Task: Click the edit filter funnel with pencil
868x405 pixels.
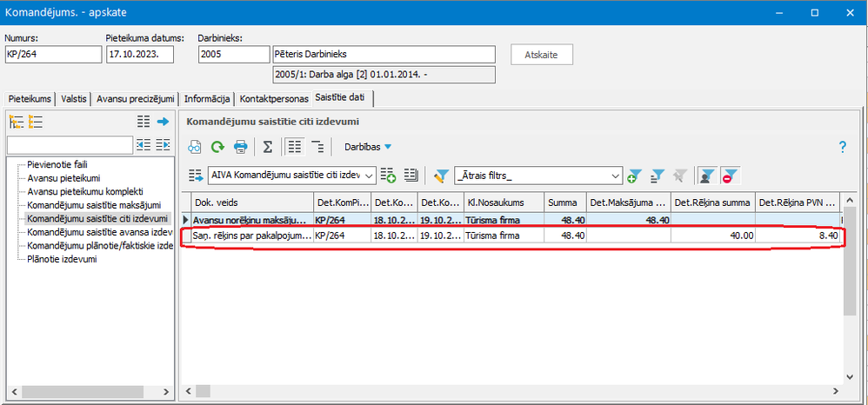Action: (x=441, y=176)
